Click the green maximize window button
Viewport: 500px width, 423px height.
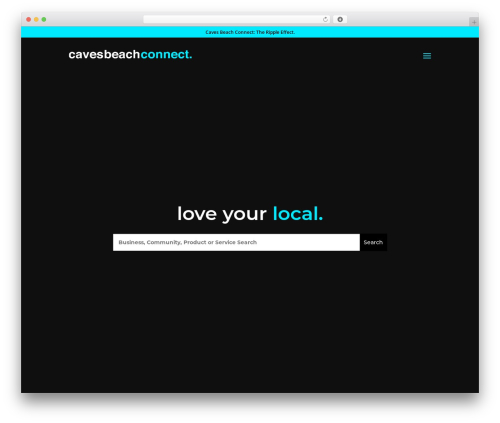click(44, 20)
